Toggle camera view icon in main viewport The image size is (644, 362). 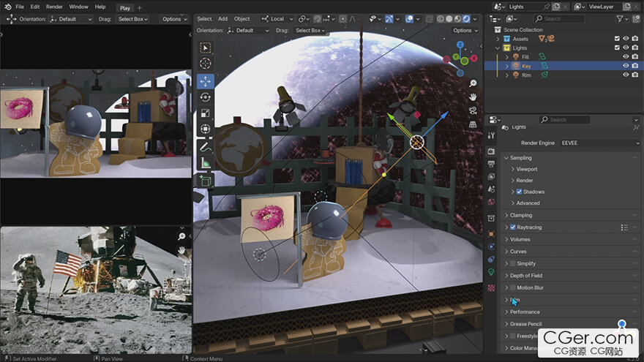(x=473, y=110)
